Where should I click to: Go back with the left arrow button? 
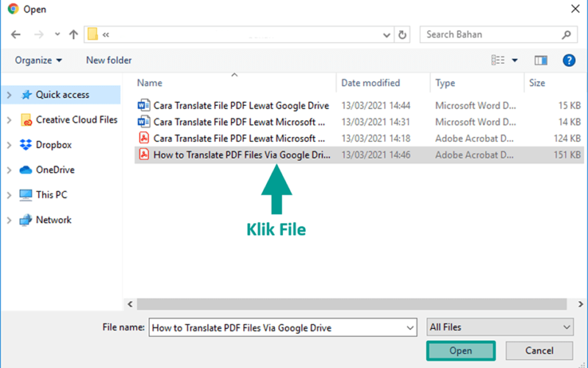tap(15, 35)
